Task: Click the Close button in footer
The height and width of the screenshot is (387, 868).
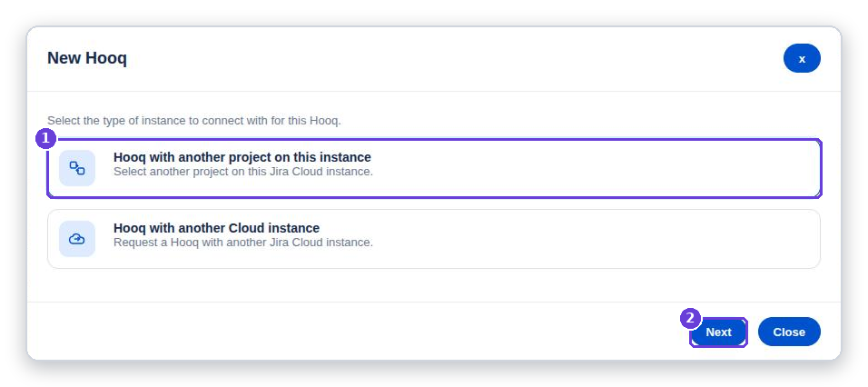Action: pyautogui.click(x=789, y=332)
